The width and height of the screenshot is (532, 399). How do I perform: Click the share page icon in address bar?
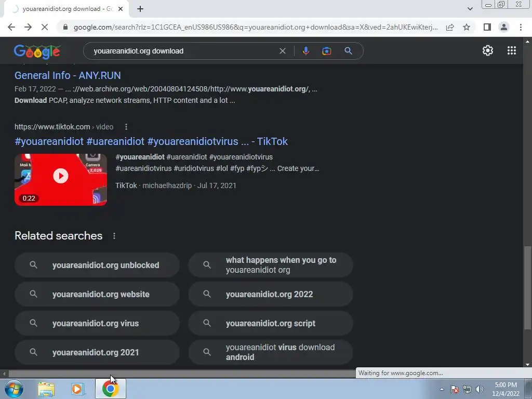(450, 27)
